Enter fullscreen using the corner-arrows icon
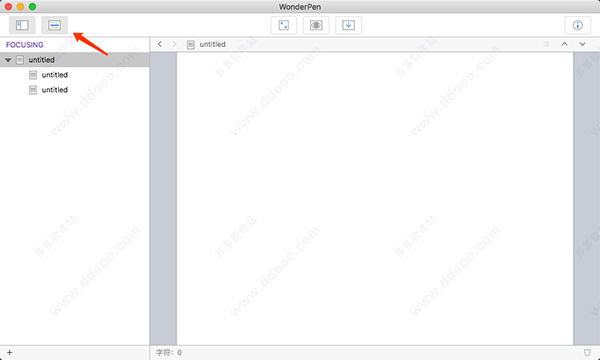This screenshot has width=600, height=360. [284, 25]
